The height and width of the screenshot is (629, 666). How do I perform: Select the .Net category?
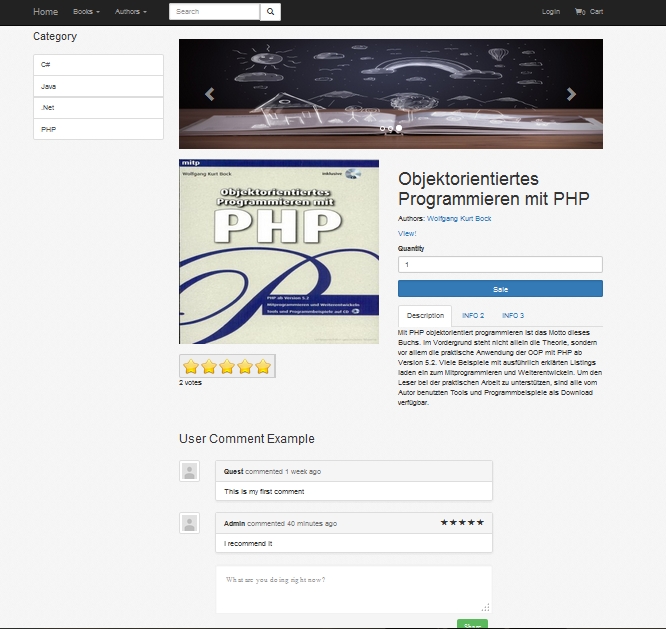coord(99,107)
